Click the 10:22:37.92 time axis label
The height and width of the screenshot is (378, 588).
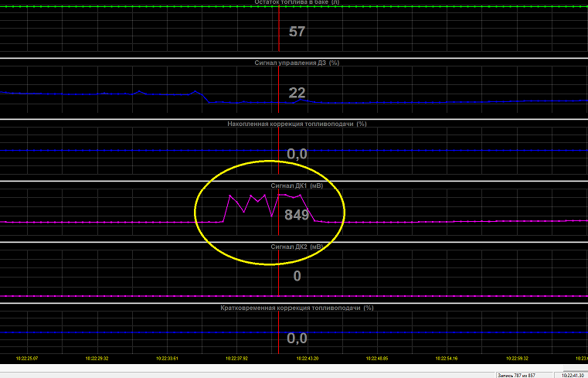236,359
